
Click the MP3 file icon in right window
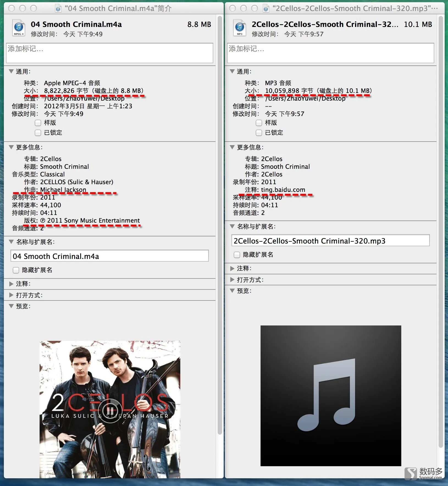[240, 28]
